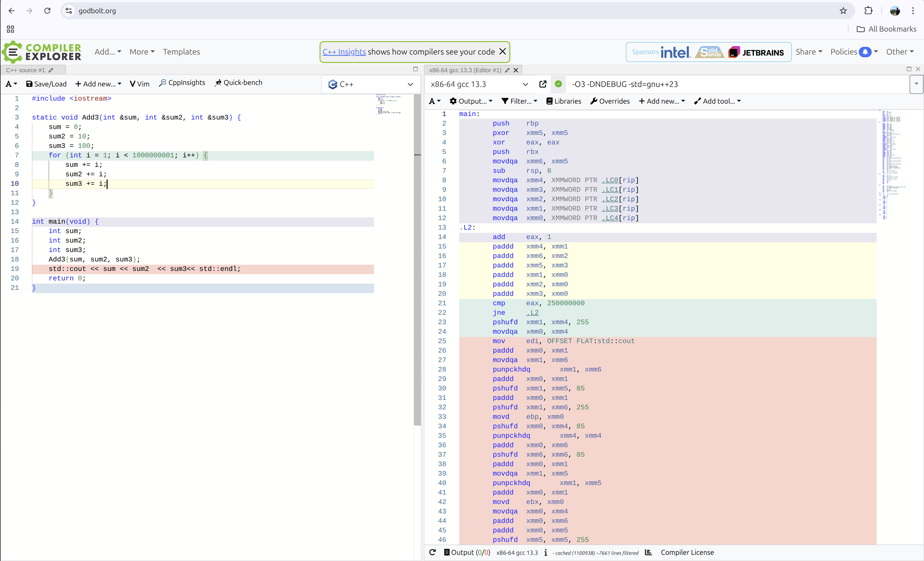Screen dimensions: 924x561
Task: Open the C++ language selector
Action: (x=371, y=84)
